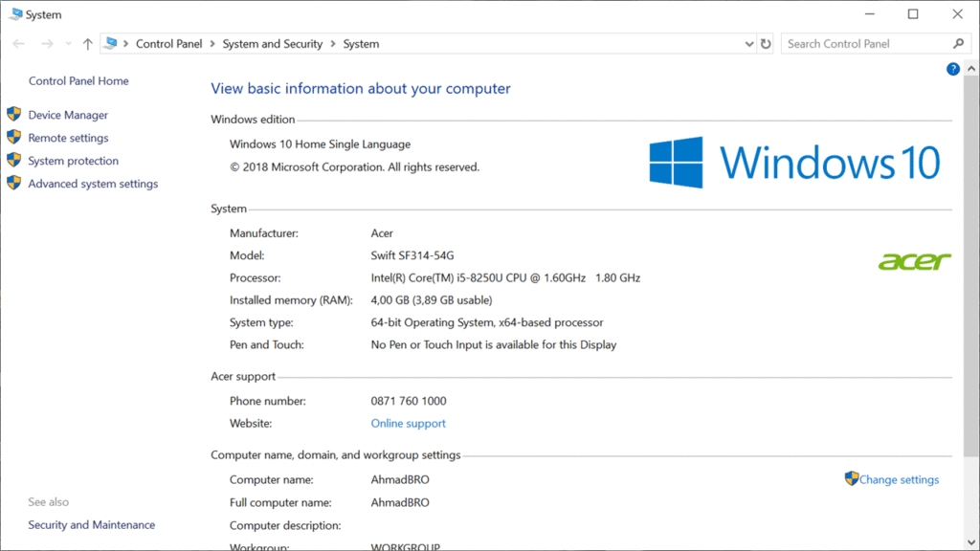Open the blue Help question mark icon
Image resolution: width=980 pixels, height=551 pixels.
pyautogui.click(x=952, y=69)
